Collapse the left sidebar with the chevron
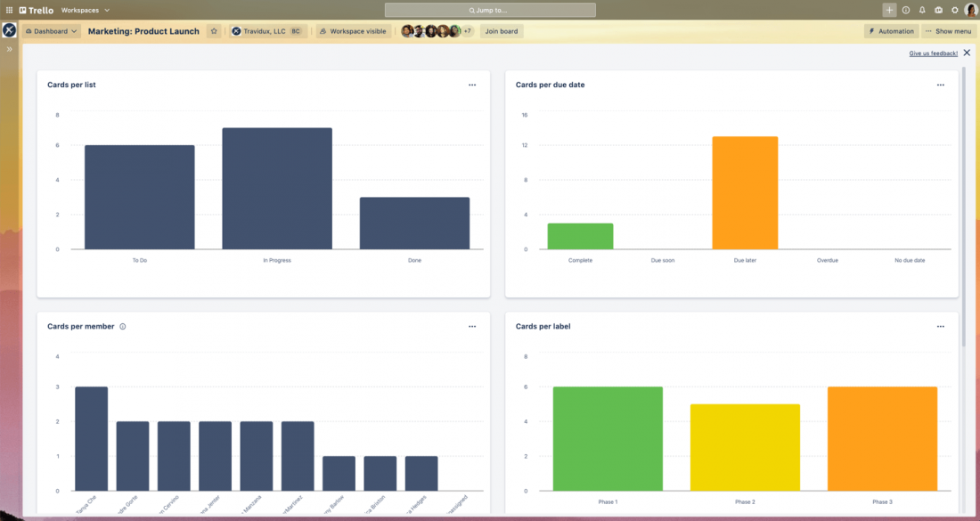Viewport: 980px width, 521px height. coord(10,49)
